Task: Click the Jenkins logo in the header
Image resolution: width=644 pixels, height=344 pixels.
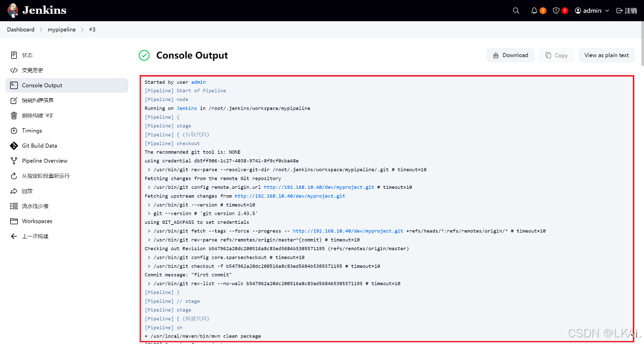Action: tap(37, 10)
